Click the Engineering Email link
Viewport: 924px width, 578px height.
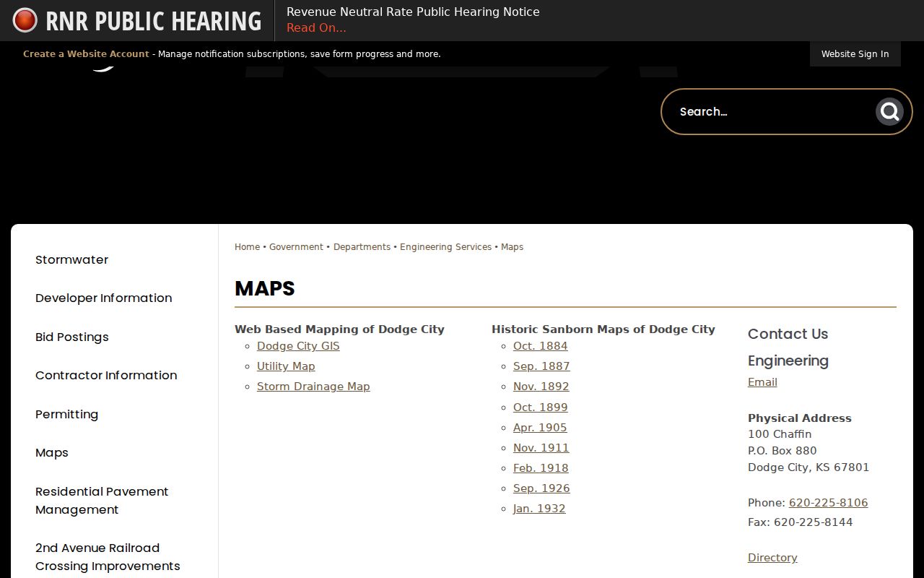click(x=762, y=382)
